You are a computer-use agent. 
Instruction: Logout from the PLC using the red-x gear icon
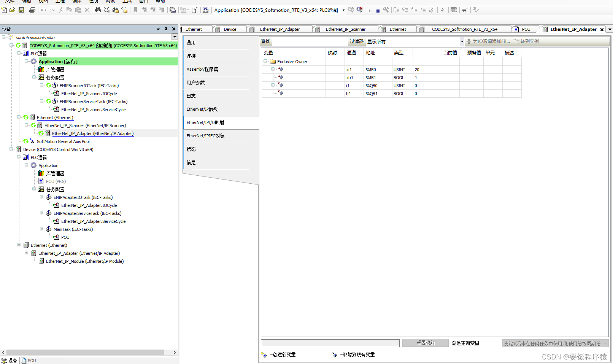359,10
